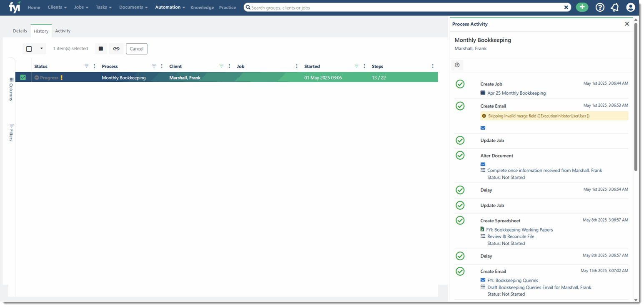Uncheck the Monthly Bookkeeping row checkbox
Screen dimensions: 644x307
pos(23,77)
